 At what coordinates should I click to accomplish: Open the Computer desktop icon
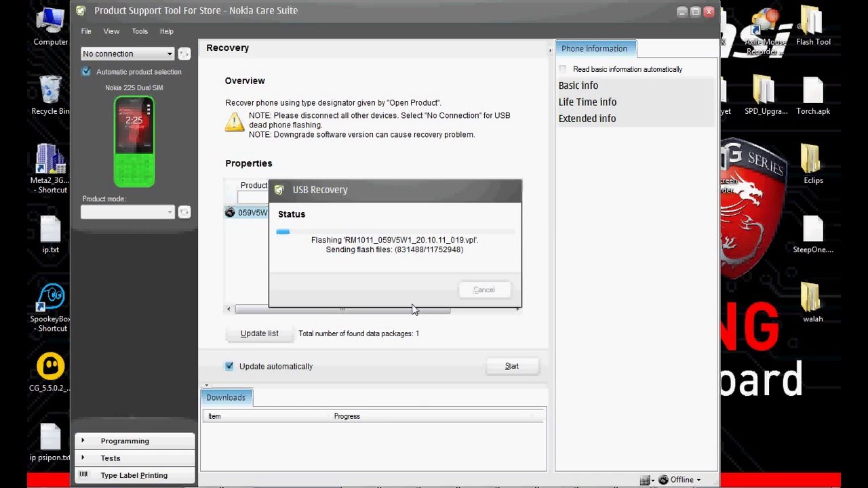[50, 26]
